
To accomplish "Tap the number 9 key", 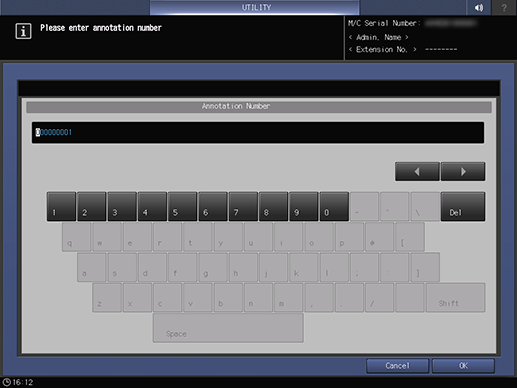I will [x=304, y=206].
